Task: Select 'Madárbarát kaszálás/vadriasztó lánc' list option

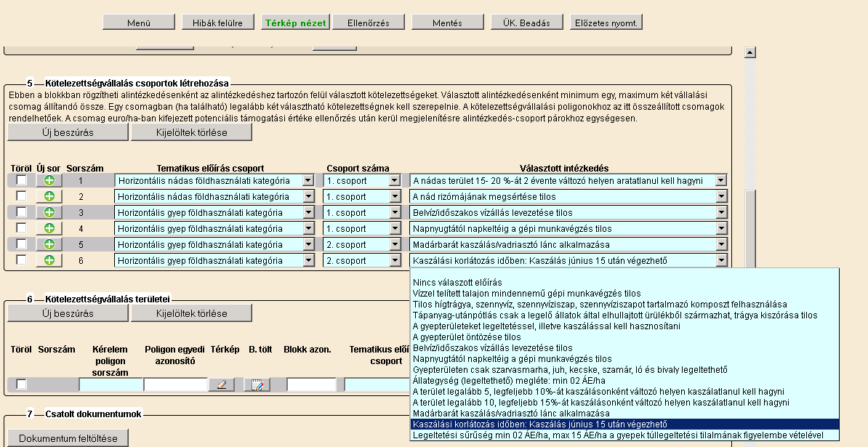Action: (624, 414)
